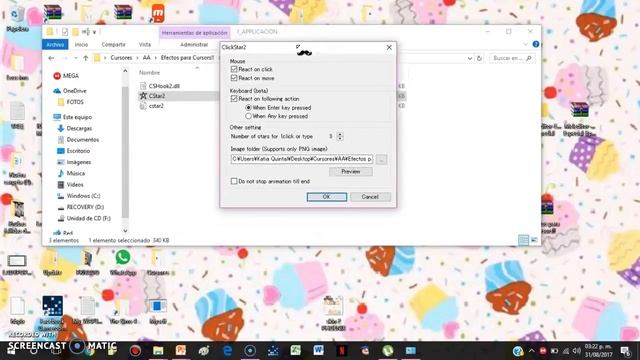This screenshot has height=360, width=640.
Task: Click Cancel in ClickStar2 dialog
Action: (370, 197)
